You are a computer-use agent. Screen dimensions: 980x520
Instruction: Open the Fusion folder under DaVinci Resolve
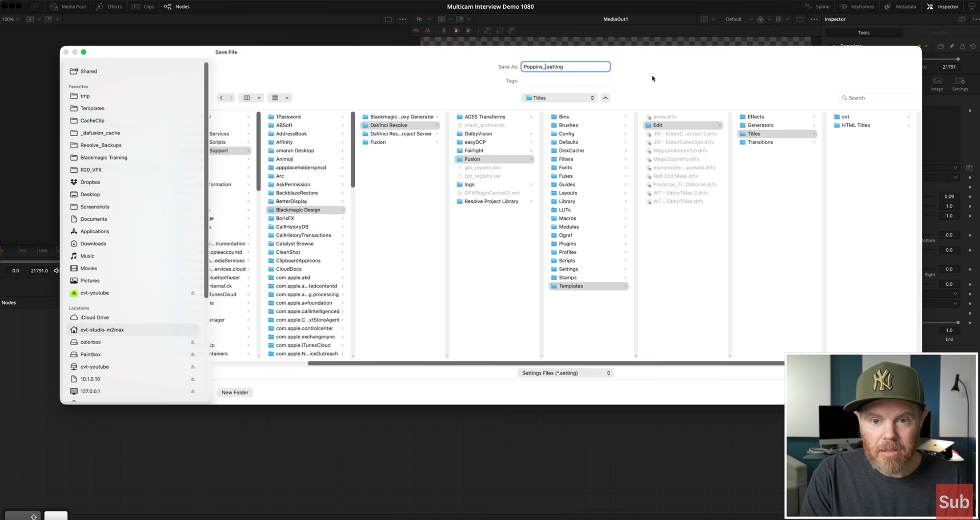tap(494, 159)
